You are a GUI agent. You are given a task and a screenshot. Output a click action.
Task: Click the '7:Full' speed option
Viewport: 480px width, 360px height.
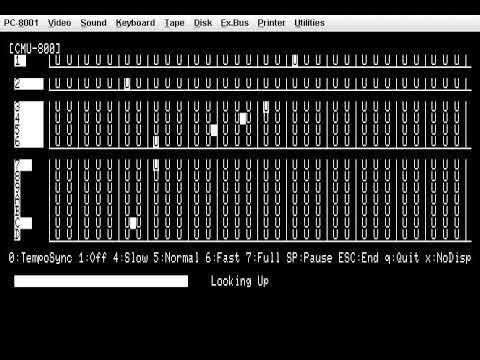click(263, 258)
